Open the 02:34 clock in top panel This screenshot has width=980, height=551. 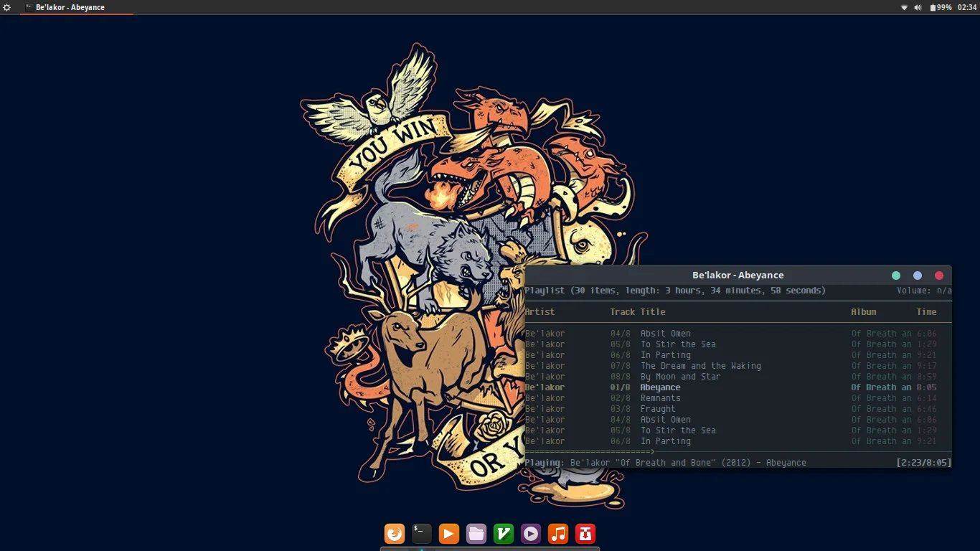coord(968,7)
